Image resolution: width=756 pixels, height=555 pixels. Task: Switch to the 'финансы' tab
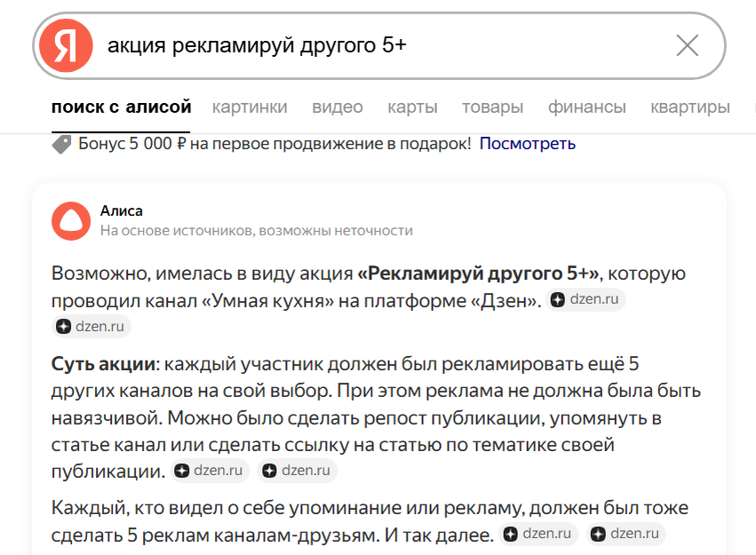point(587,107)
